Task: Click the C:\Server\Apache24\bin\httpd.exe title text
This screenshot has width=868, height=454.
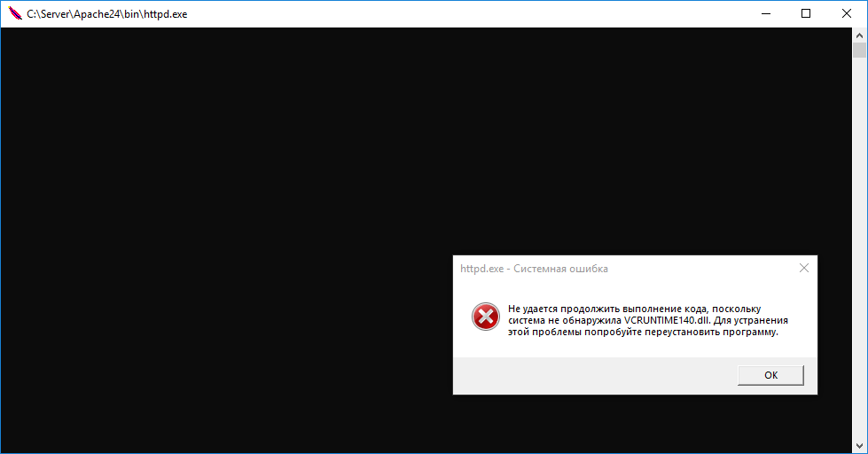Action: click(106, 14)
